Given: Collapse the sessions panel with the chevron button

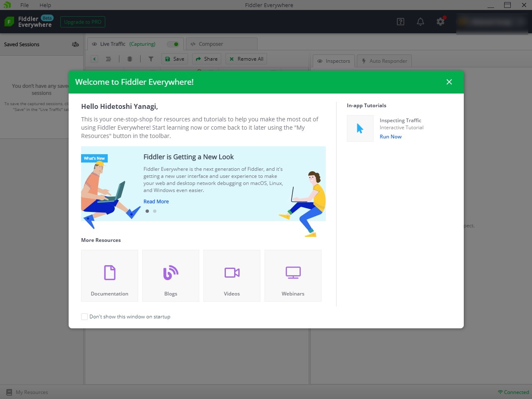Looking at the screenshot, I should tap(94, 59).
